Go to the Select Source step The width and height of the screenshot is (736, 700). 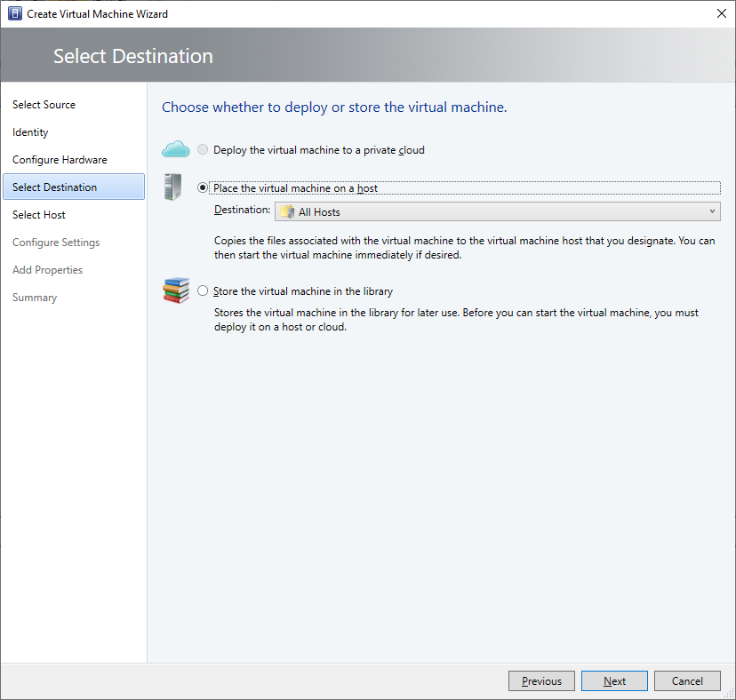click(x=44, y=105)
